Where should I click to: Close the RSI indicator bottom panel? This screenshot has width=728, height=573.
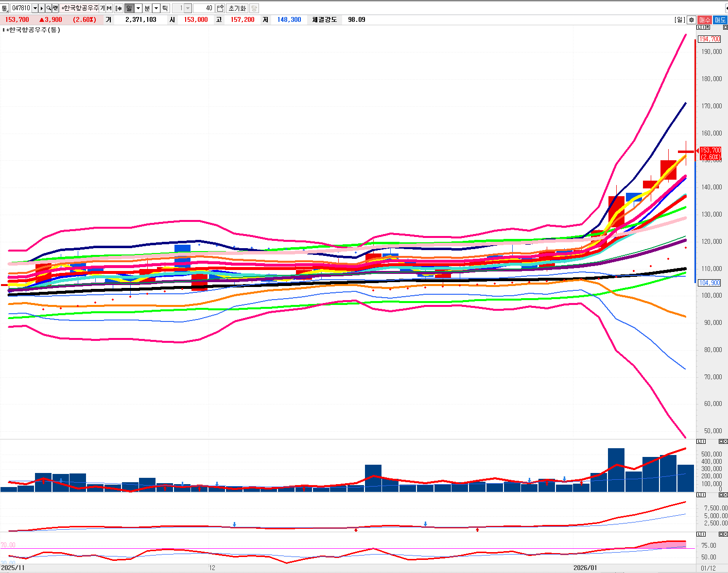click(x=725, y=535)
